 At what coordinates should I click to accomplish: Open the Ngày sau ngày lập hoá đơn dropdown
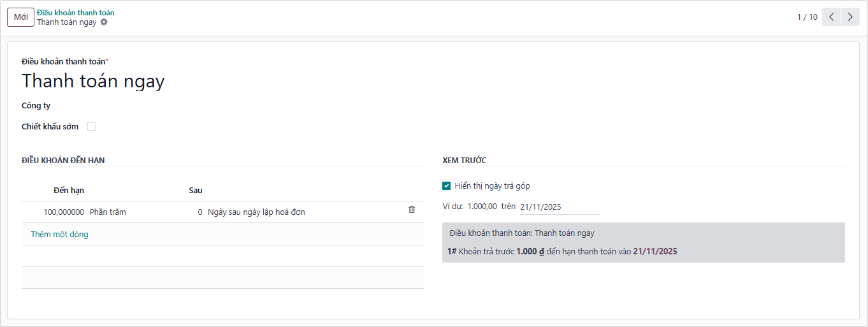tap(256, 212)
